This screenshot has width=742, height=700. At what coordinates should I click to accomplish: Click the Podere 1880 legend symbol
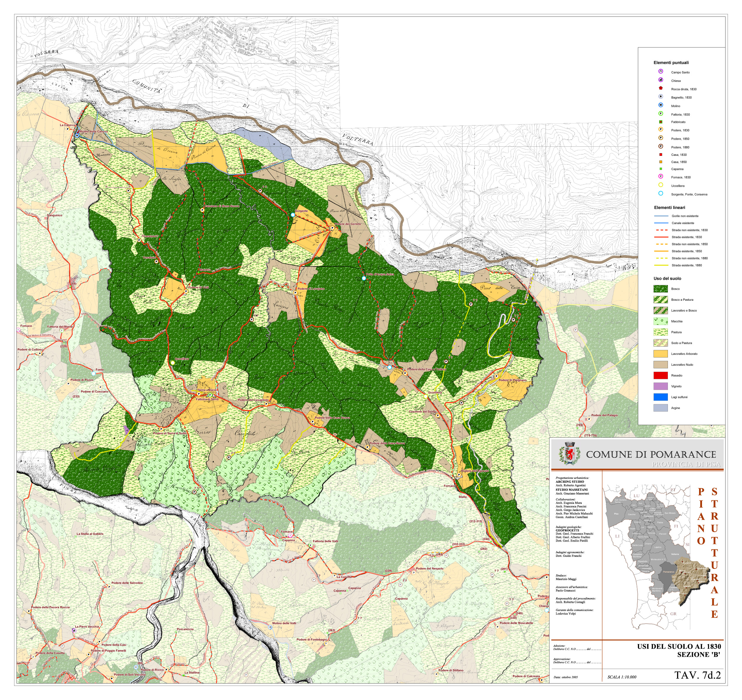[x=661, y=147]
